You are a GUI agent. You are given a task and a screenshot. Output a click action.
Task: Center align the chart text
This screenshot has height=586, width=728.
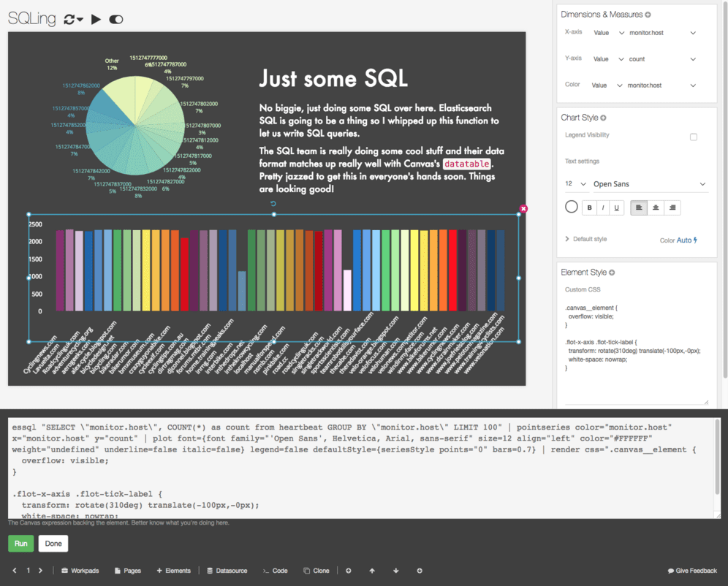(656, 208)
